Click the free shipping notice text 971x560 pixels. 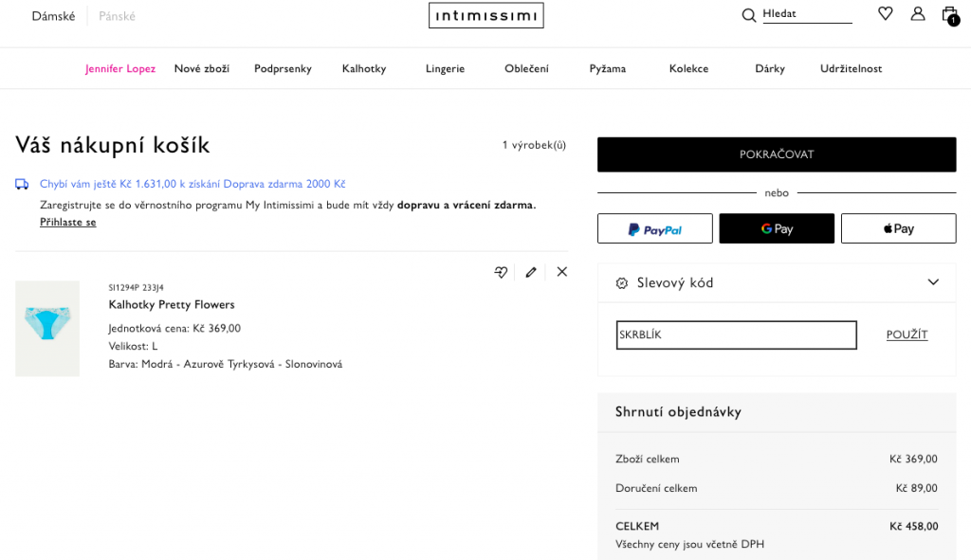192,184
